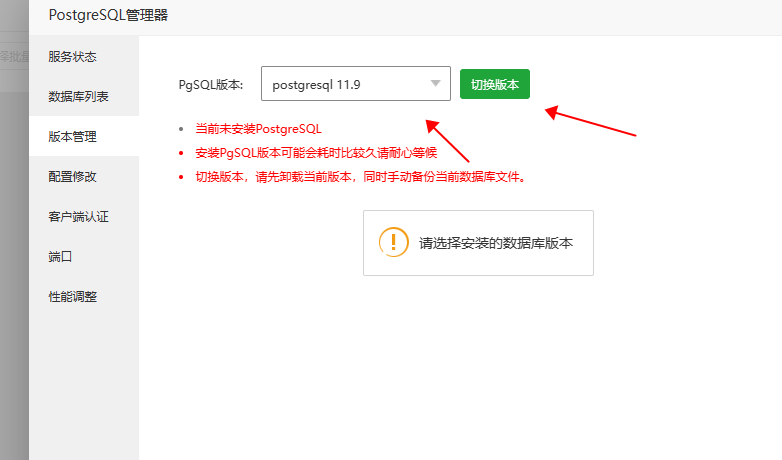Switch to 数据库列表 tab

84,96
